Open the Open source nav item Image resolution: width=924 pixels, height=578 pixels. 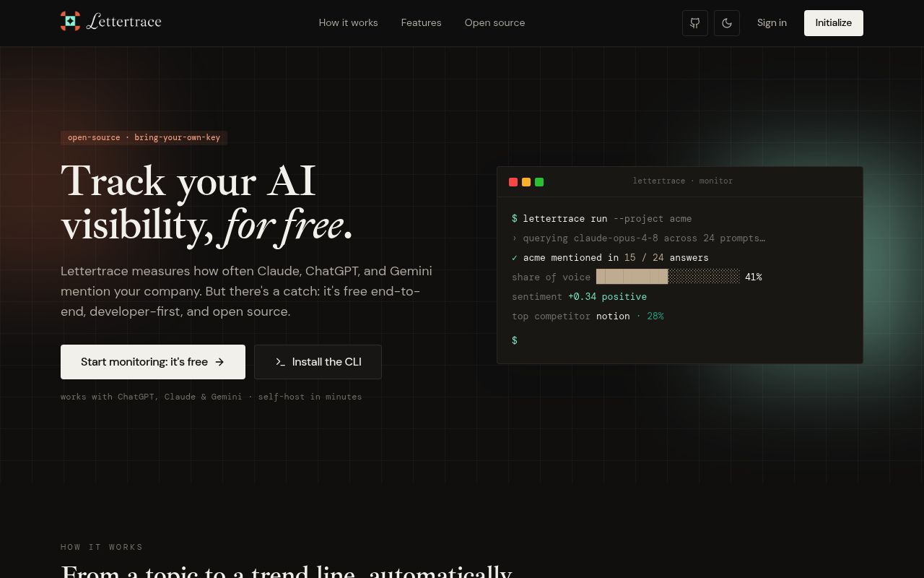(x=495, y=22)
